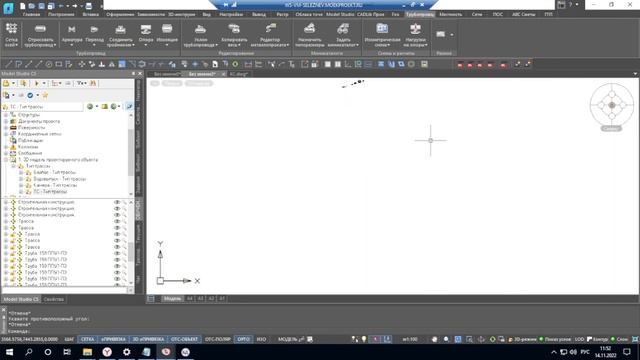Select the Line draw tool in toolbar
This screenshot has height=360, width=640.
tap(9, 64)
